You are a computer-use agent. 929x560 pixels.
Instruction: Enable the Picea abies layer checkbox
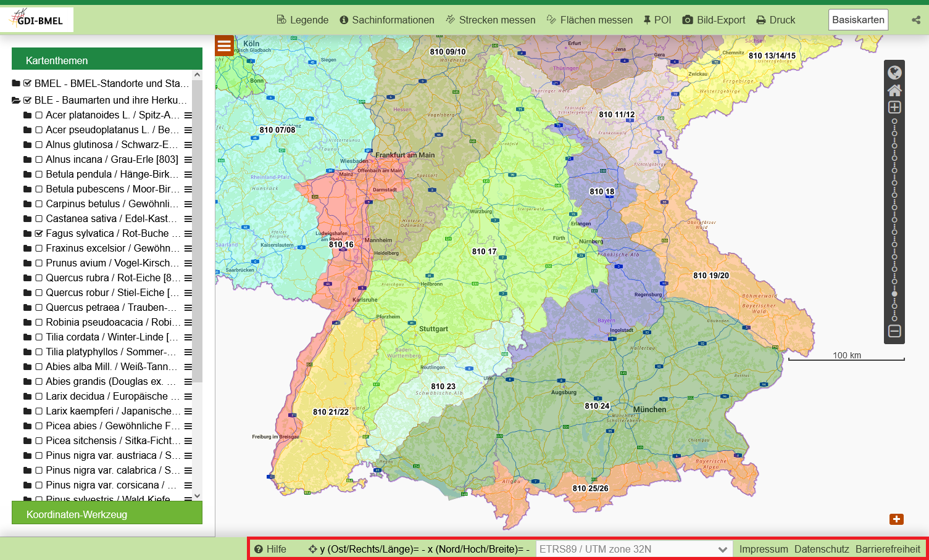point(39,426)
